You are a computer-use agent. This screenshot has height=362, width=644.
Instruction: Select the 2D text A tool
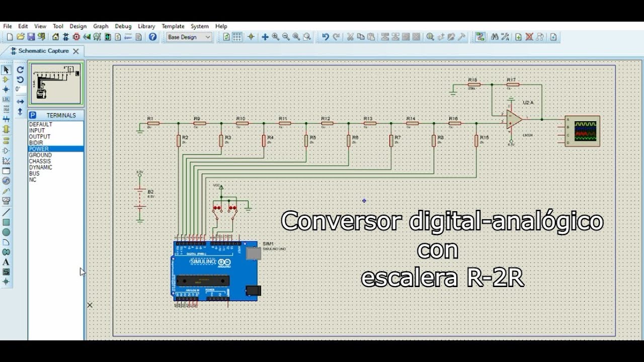pos(6,262)
